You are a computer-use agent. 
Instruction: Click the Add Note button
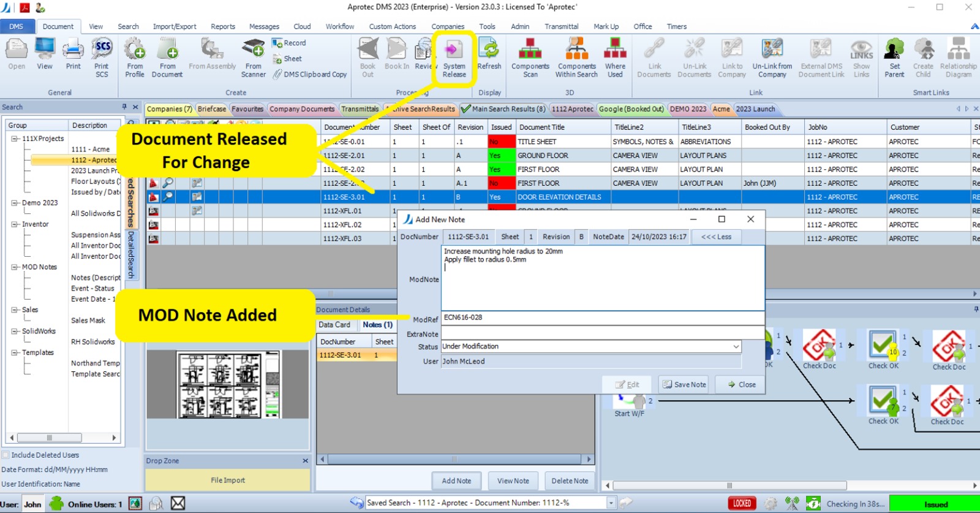456,481
